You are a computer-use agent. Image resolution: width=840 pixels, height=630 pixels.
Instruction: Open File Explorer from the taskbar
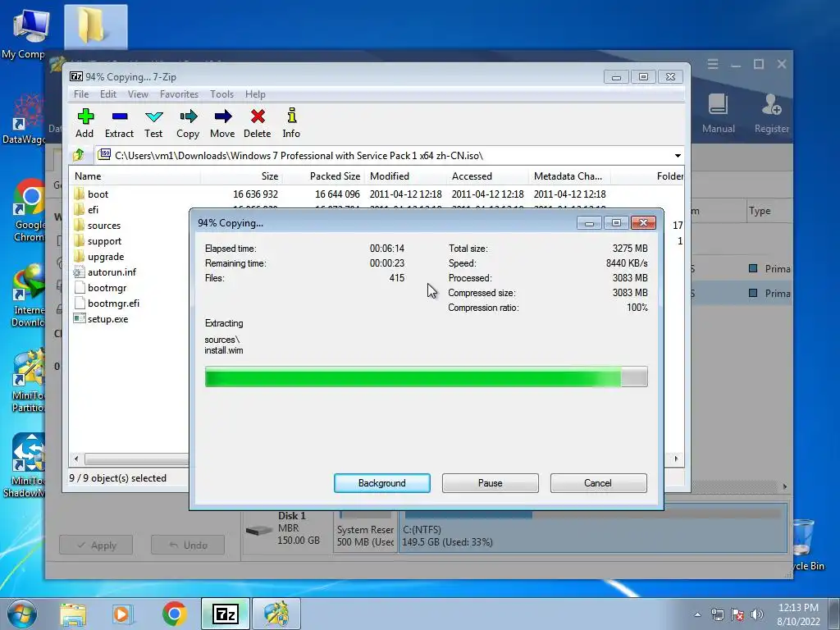click(73, 614)
